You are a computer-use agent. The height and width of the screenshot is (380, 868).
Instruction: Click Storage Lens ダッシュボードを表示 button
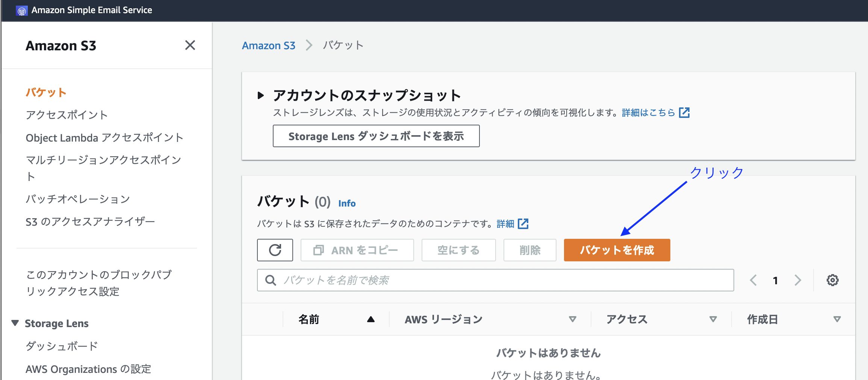tap(376, 136)
